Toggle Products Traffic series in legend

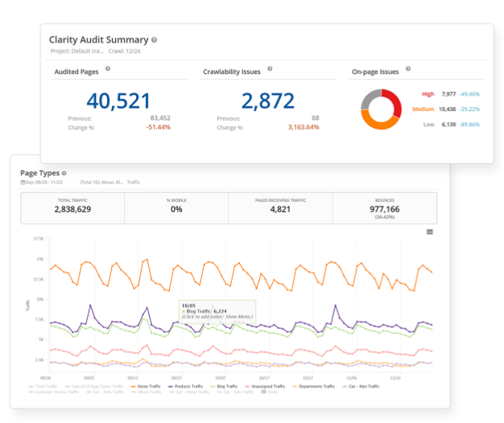[x=185, y=387]
